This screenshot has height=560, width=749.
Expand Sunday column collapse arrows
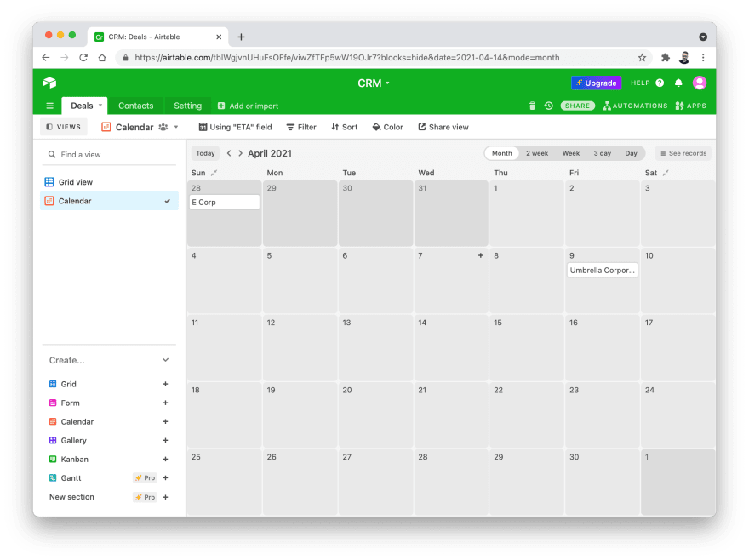click(x=214, y=173)
